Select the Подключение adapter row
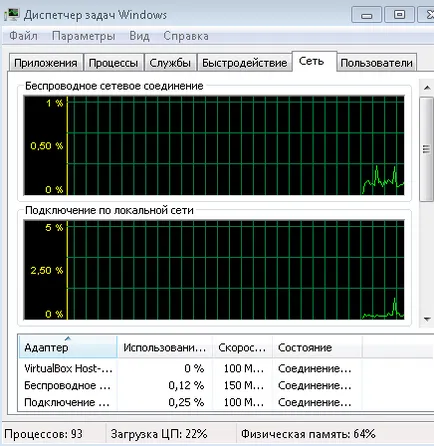Viewport: 434px width, 446px height. [x=190, y=402]
